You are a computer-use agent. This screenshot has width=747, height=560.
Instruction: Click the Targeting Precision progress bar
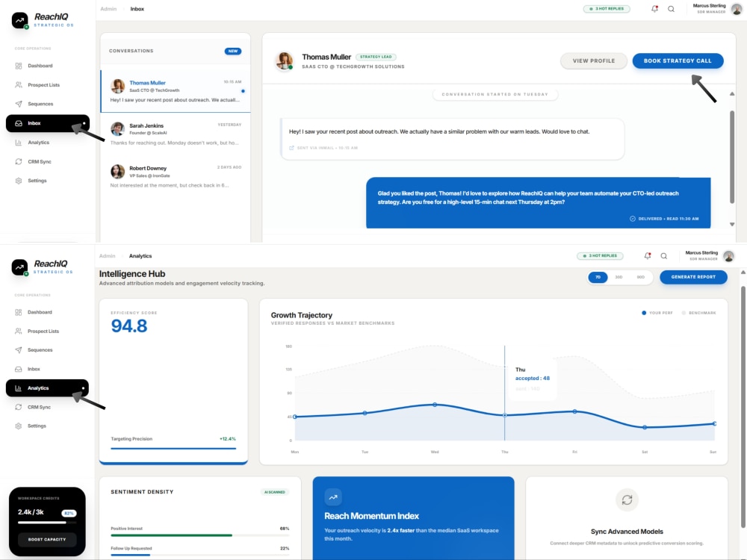173,448
